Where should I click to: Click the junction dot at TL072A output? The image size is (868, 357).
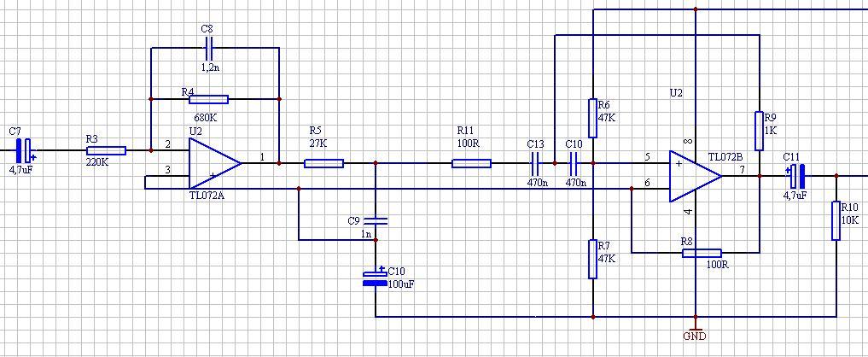[279, 163]
